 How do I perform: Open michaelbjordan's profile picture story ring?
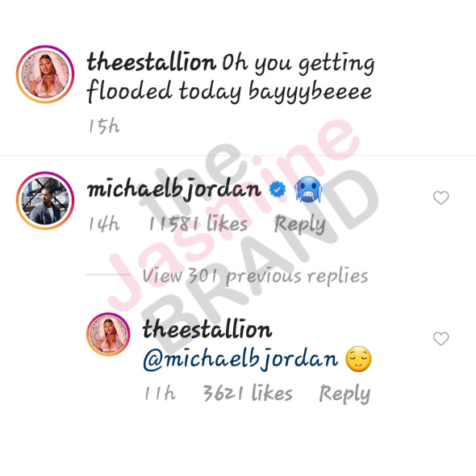tap(45, 201)
